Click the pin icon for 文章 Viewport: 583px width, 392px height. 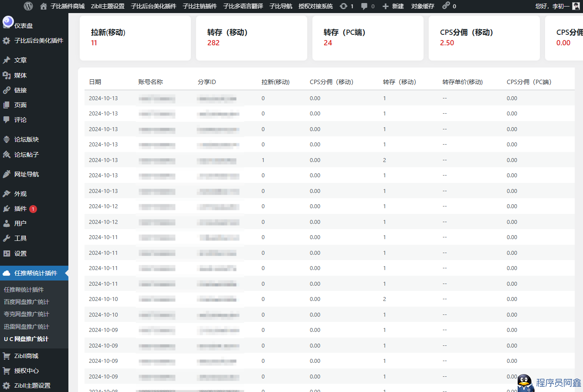[x=7, y=60]
